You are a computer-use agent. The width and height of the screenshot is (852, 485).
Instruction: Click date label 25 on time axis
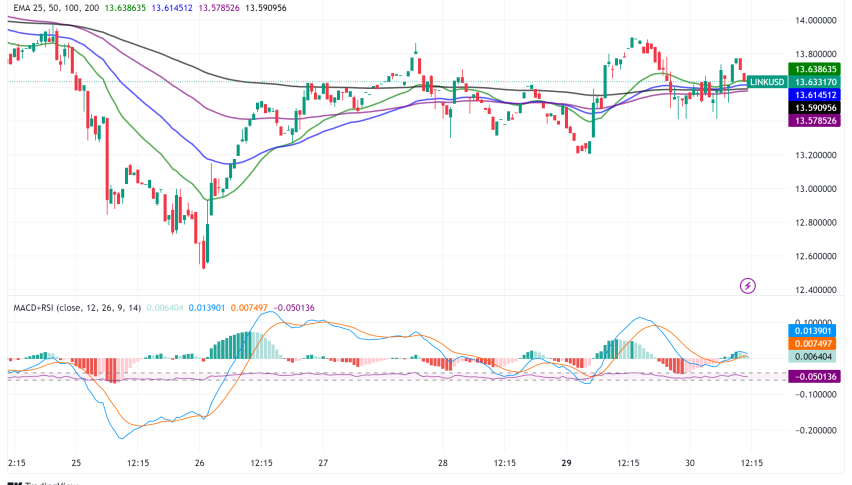tap(76, 463)
